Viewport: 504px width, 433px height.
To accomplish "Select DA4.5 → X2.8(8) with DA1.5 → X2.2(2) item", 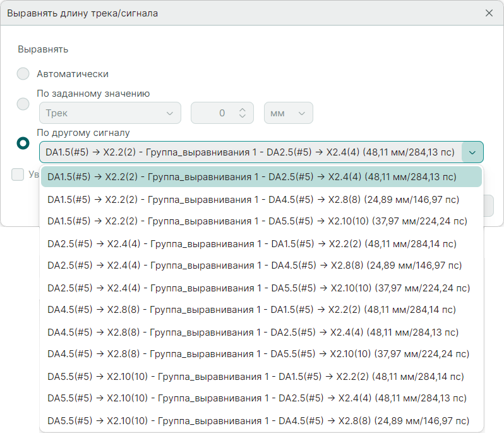I will tap(251, 310).
